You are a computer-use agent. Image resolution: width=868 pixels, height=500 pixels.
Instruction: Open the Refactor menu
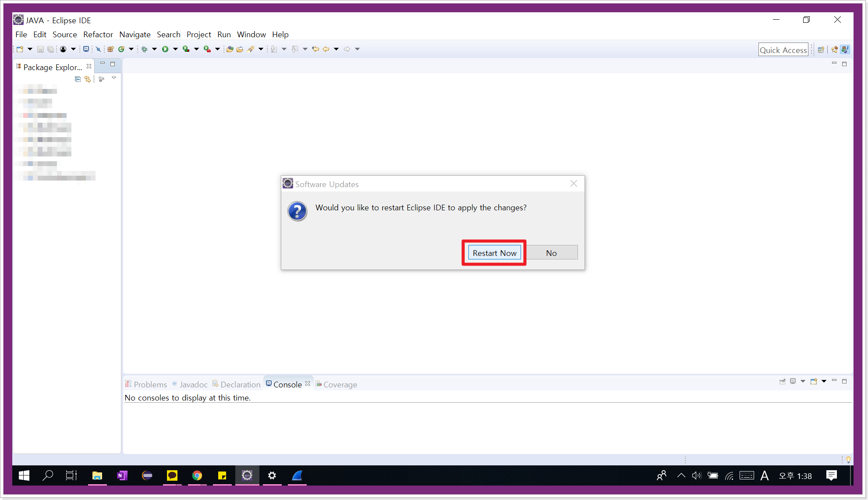pyautogui.click(x=98, y=34)
